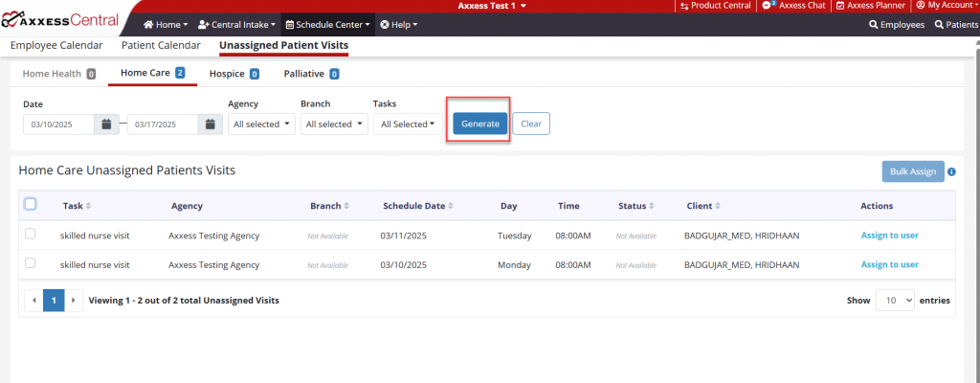This screenshot has height=383, width=980.
Task: Open Axxess Planner
Action: pyautogui.click(x=870, y=5)
